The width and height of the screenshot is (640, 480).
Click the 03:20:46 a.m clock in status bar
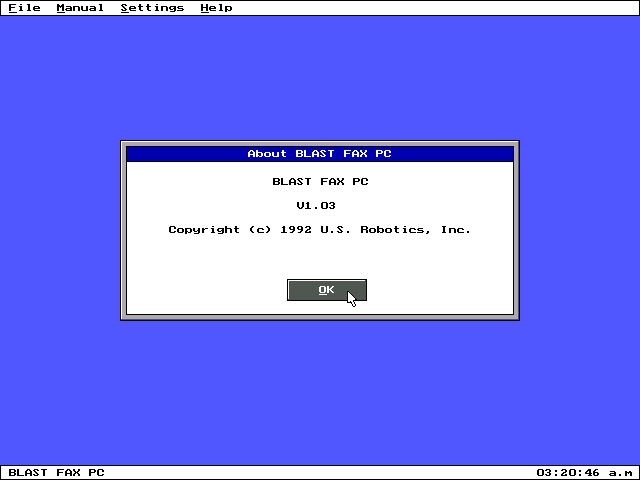pos(584,473)
